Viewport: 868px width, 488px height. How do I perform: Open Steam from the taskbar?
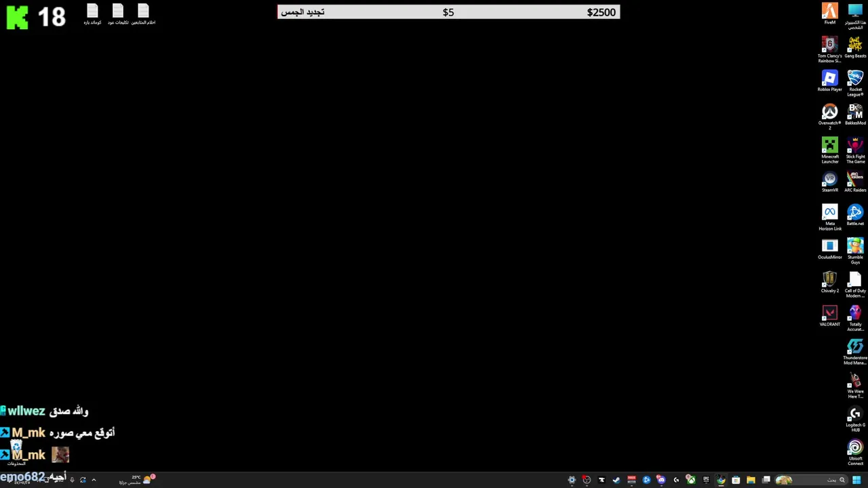tap(616, 480)
